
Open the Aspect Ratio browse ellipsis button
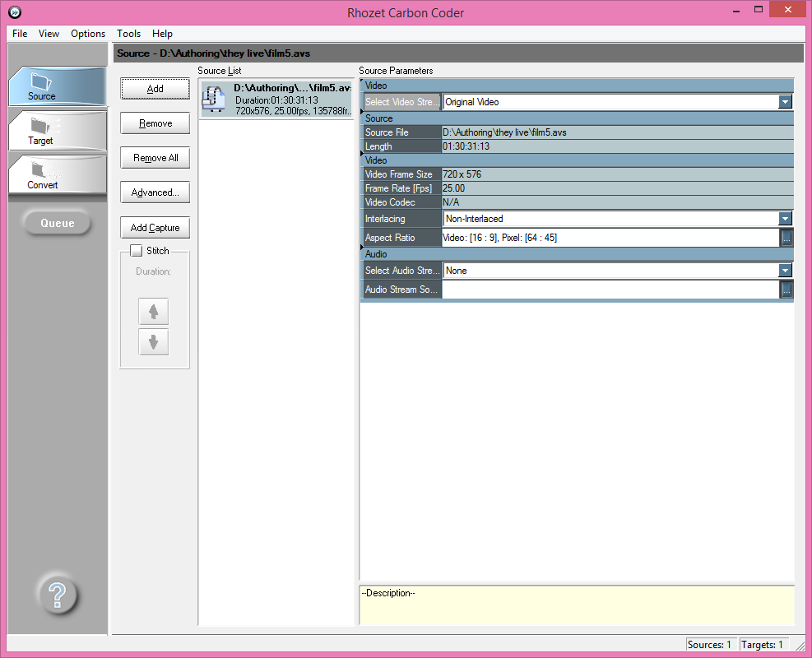pyautogui.click(x=786, y=238)
